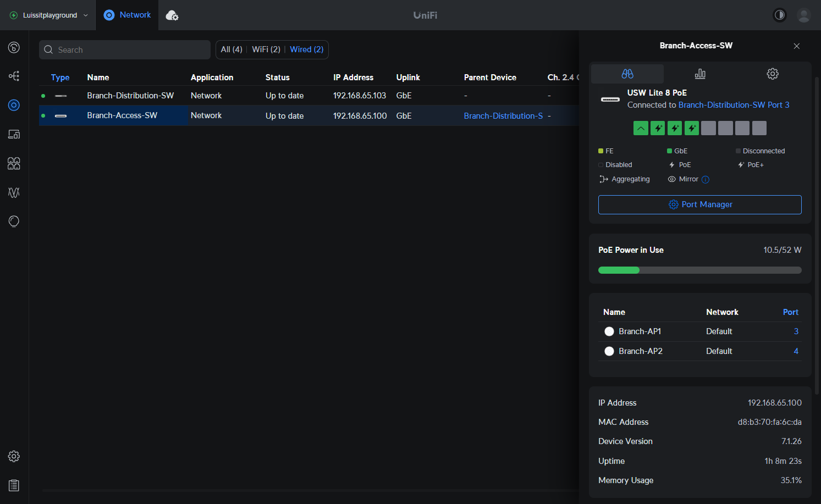
Task: Open the device Settings gear tab in panel
Action: coord(773,74)
